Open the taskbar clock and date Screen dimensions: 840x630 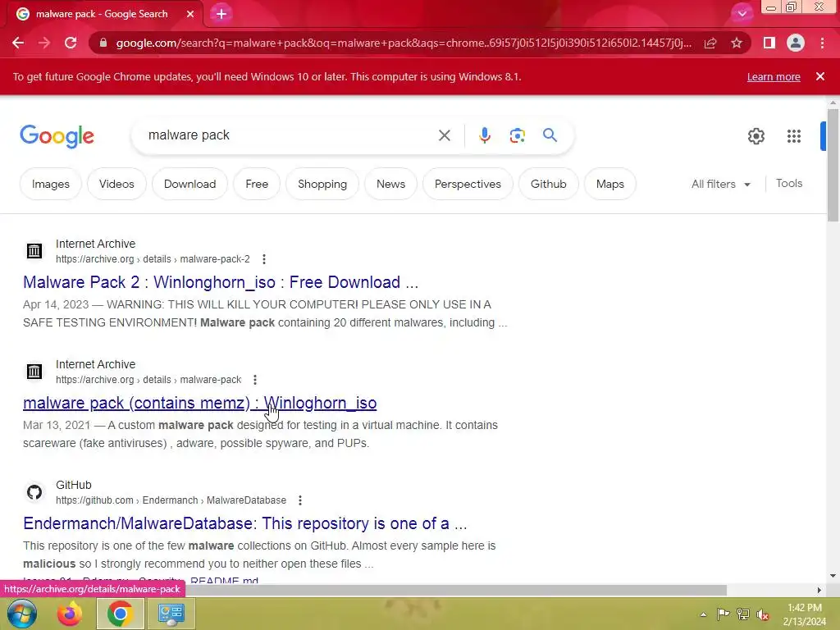(x=805, y=614)
